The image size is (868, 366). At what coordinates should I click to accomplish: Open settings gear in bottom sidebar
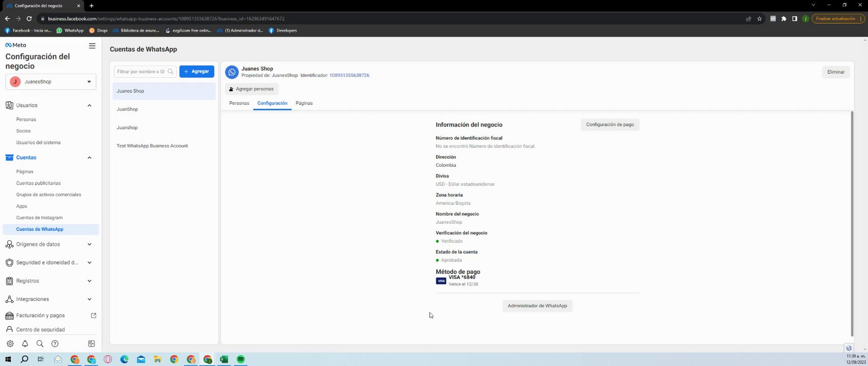[10, 344]
